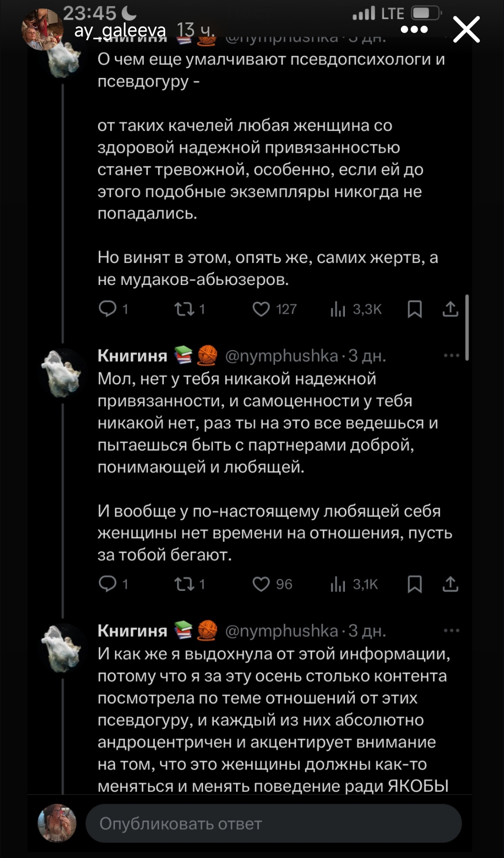
Task: Reply to the tweet with 96 likes
Action: click(108, 584)
